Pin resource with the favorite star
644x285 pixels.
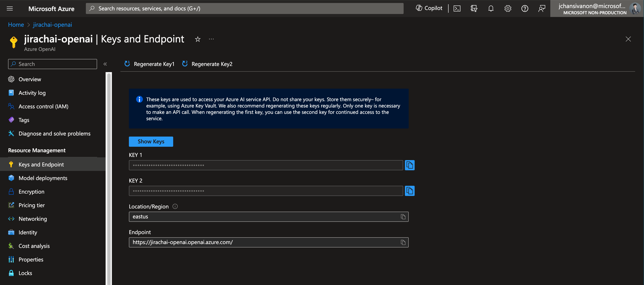pos(198,39)
